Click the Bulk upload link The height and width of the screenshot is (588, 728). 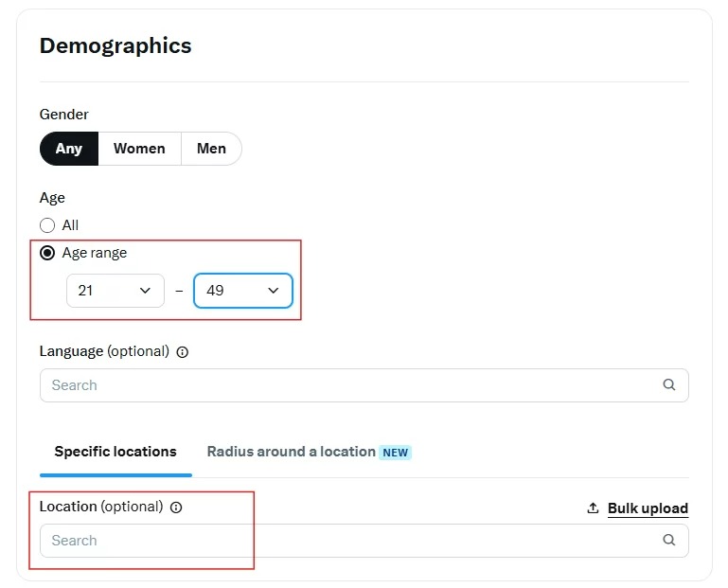point(648,508)
